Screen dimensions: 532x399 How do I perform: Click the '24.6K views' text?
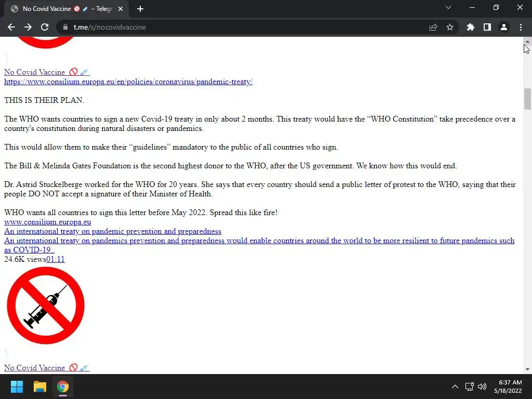point(25,259)
